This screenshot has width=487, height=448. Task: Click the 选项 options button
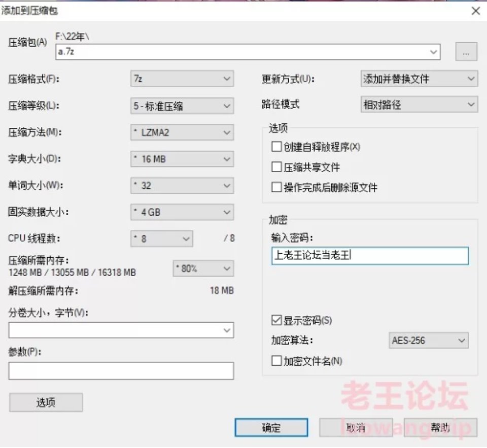pos(46,403)
